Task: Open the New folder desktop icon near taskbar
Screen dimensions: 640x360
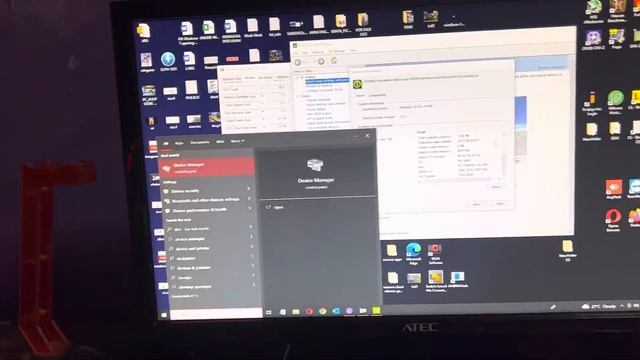Action: tap(567, 250)
